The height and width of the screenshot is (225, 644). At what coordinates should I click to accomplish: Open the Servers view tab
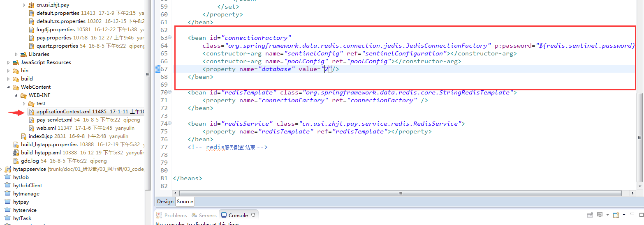coord(204,215)
